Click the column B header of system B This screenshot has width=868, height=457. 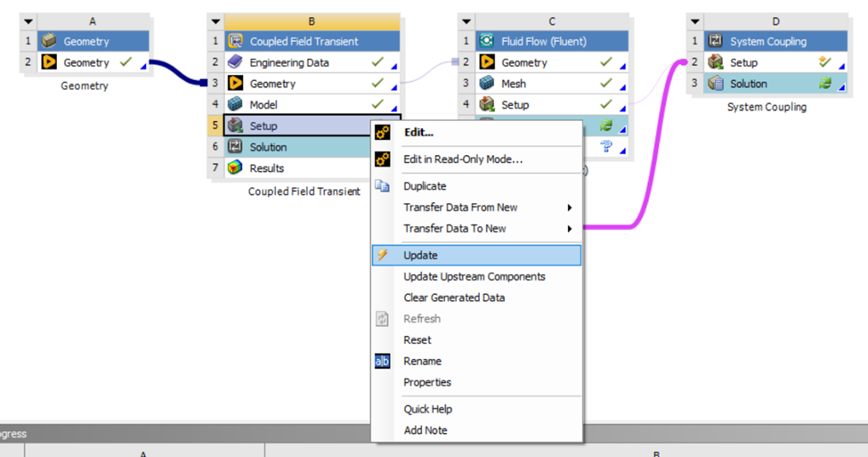point(312,21)
